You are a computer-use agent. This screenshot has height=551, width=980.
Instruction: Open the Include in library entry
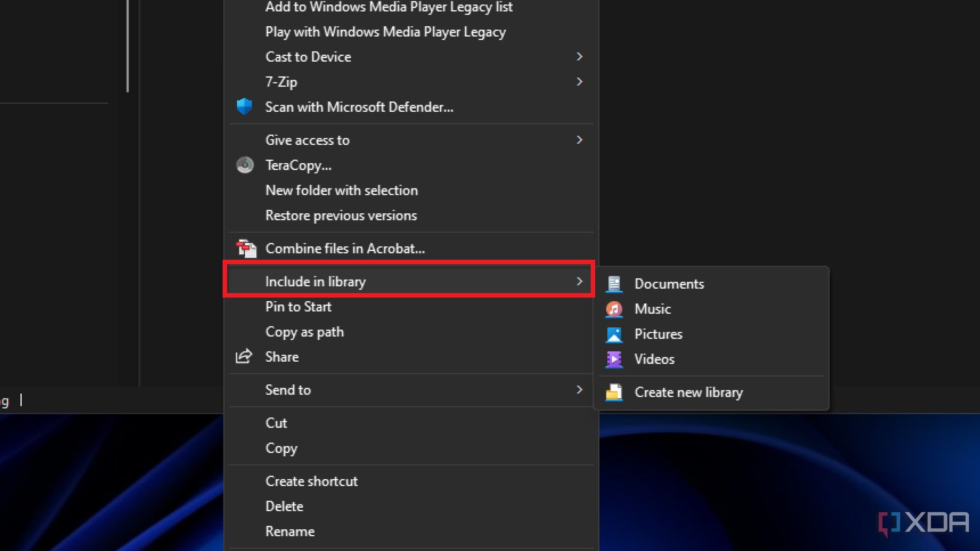(411, 281)
